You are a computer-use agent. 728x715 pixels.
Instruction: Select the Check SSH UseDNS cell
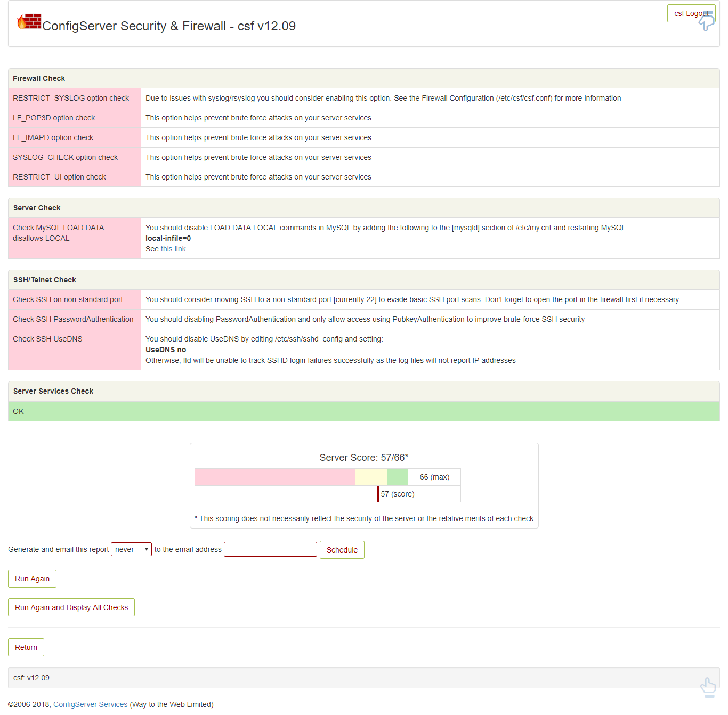[x=75, y=350]
